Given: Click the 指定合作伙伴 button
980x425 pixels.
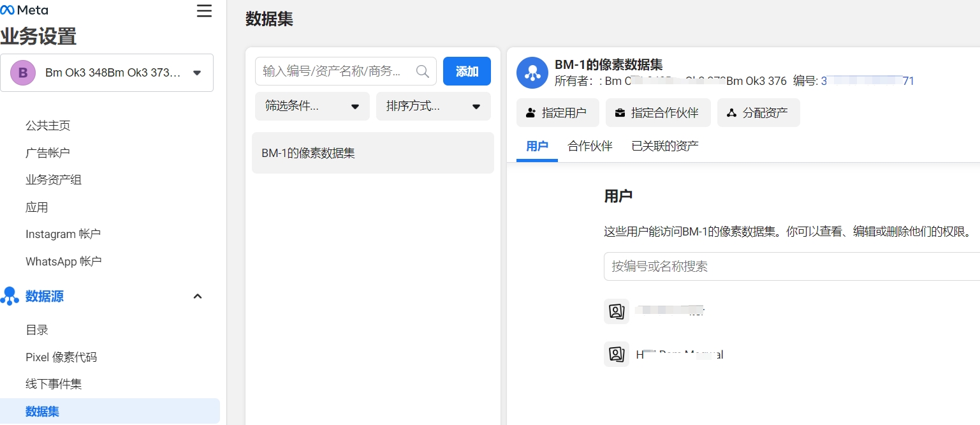Looking at the screenshot, I should pos(658,113).
